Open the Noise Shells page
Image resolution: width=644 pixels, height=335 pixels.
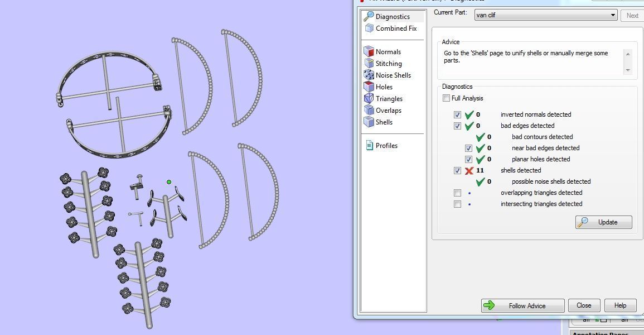point(393,75)
